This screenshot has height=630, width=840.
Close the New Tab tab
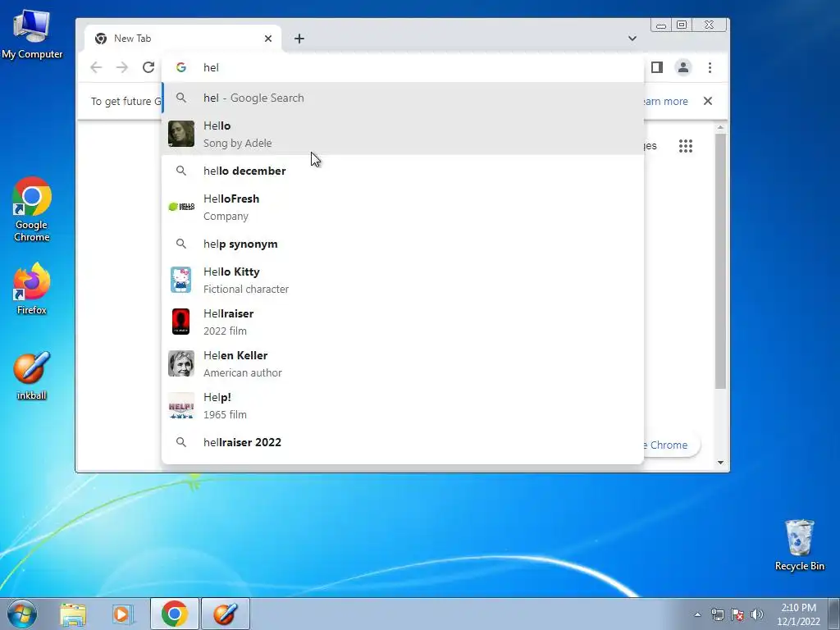(268, 39)
